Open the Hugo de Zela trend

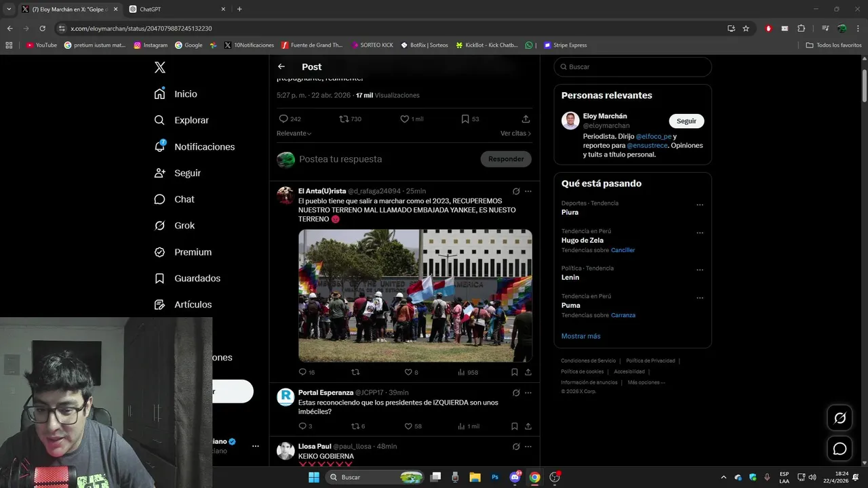(x=583, y=240)
